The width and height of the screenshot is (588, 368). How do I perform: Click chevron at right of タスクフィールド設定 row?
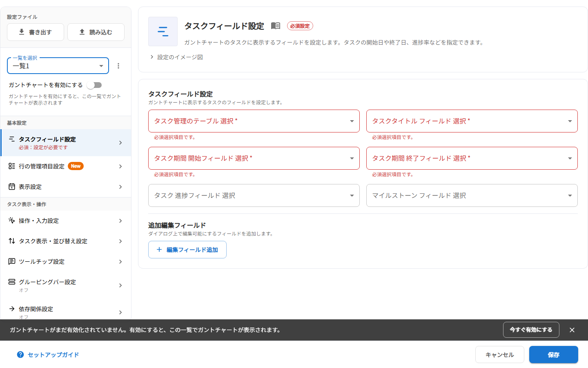click(120, 143)
